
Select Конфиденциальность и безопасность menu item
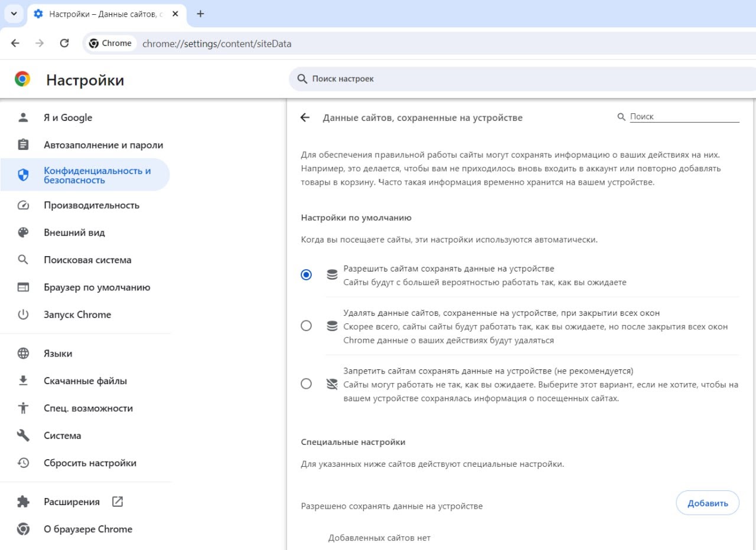click(x=85, y=175)
